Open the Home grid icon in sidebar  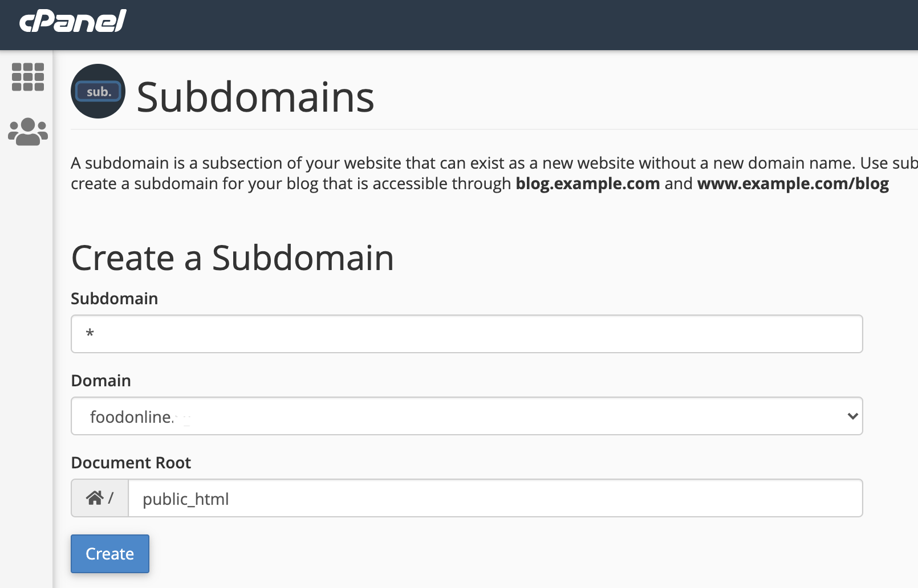coord(28,77)
